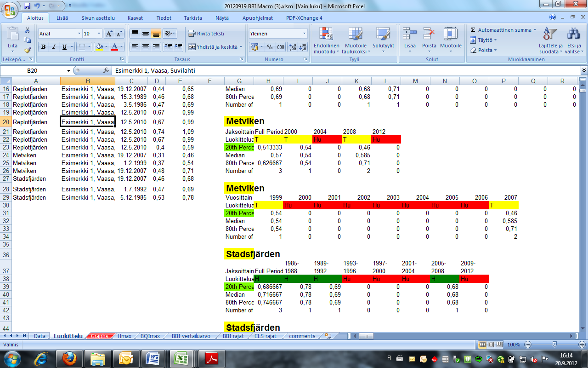Open Muotoile taulukoksi menu

356,40
